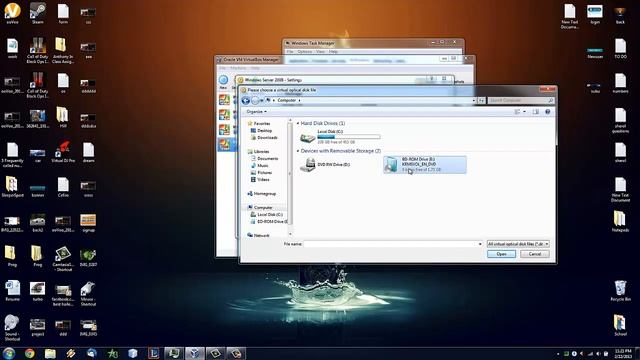640x360 pixels.
Task: Open File name history dropdown arrow
Action: tap(480, 244)
